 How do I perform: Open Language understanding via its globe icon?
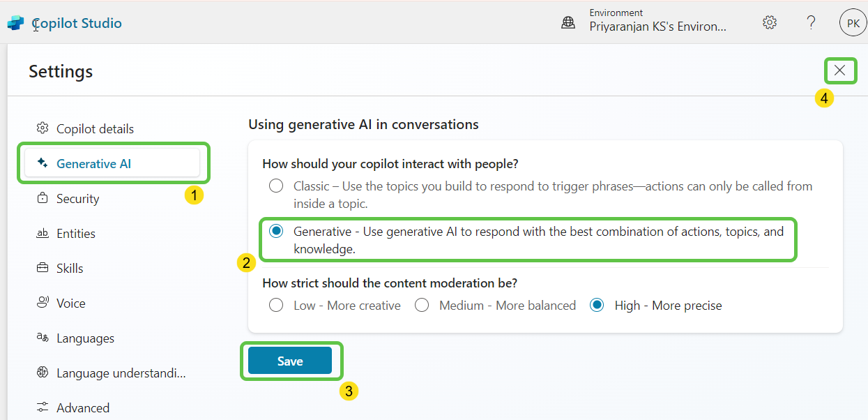[x=41, y=373]
